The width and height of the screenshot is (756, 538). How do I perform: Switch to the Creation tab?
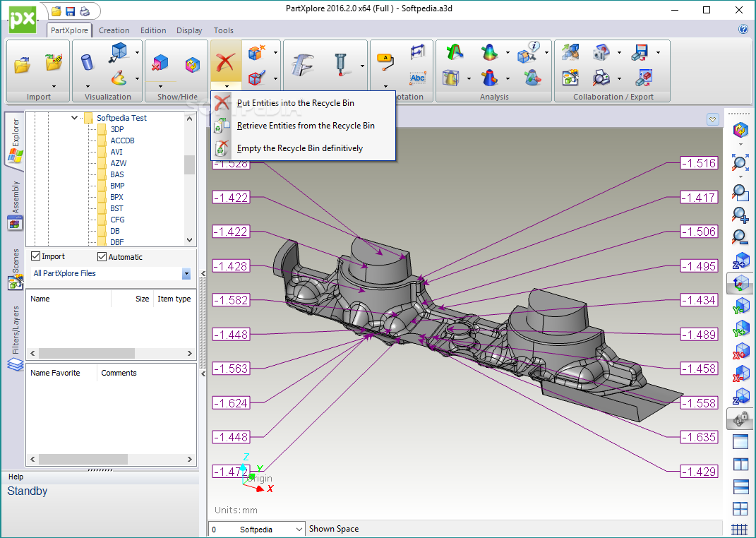[x=114, y=30]
